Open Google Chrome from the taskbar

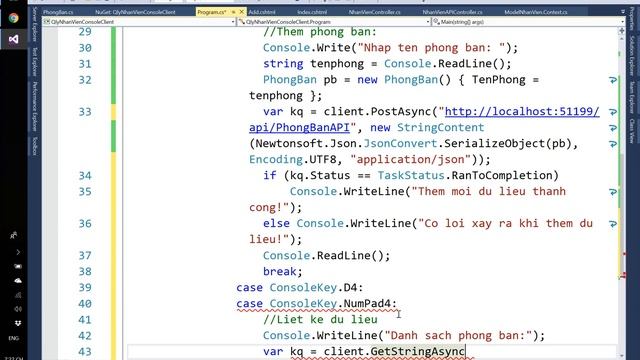tap(13, 18)
